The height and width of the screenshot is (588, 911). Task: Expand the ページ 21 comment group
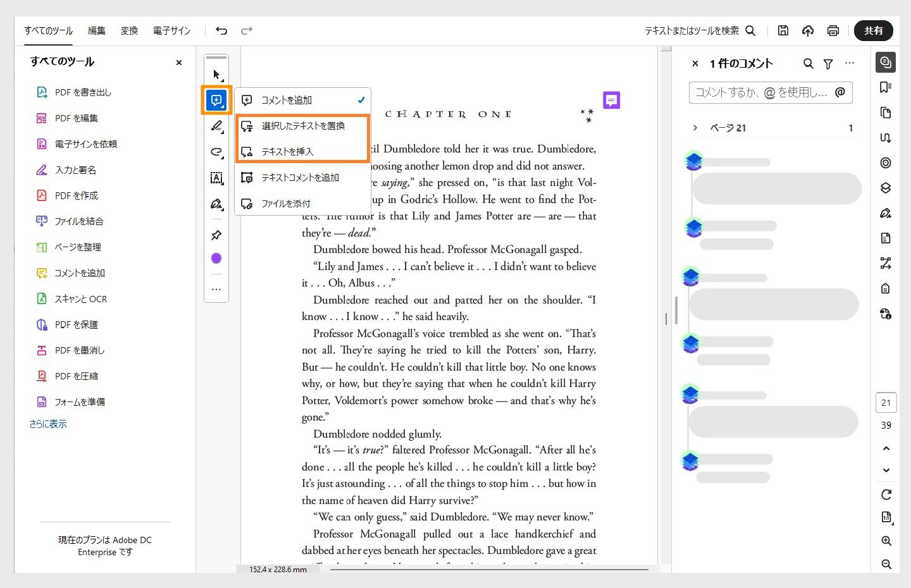(x=695, y=128)
